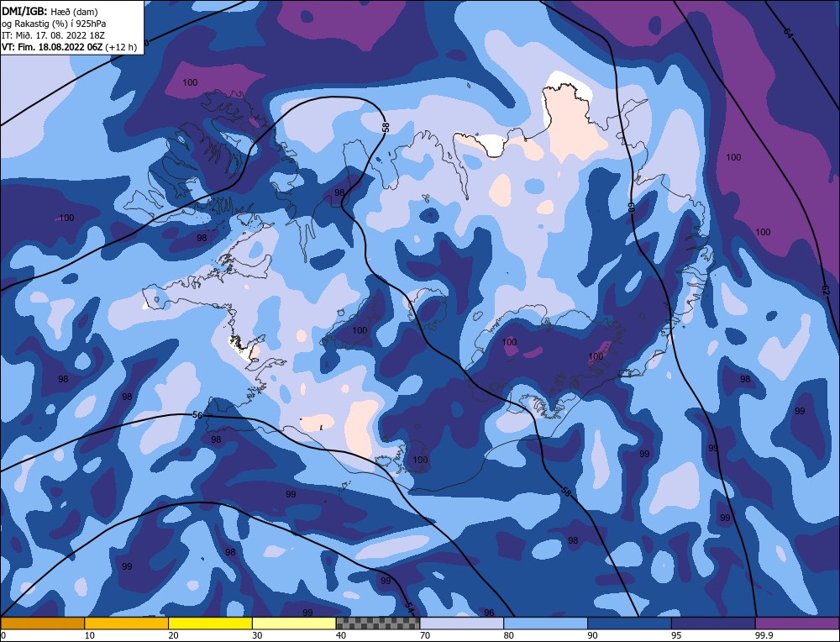Click the '10' legend tick label

point(90,635)
